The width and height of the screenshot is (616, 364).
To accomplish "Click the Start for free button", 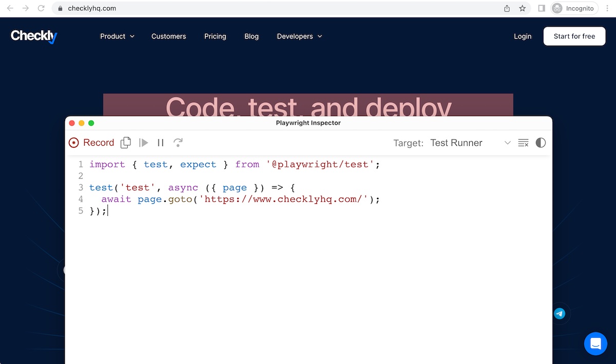I will coord(574,36).
